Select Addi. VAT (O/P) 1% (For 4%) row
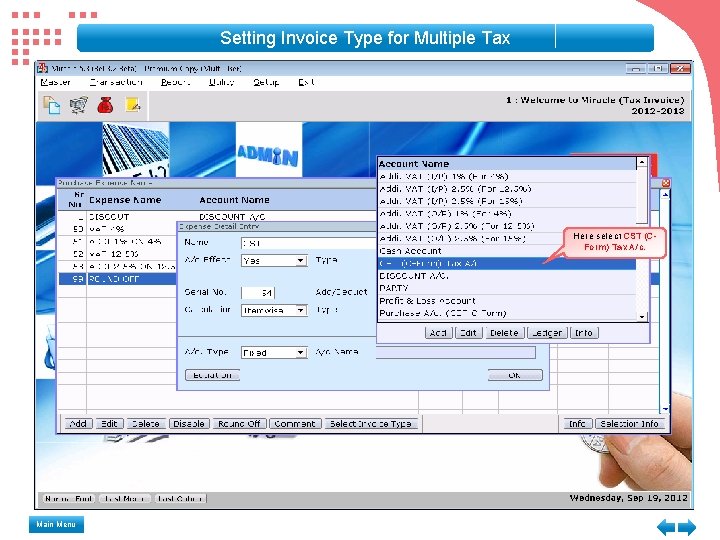The height and width of the screenshot is (540, 720). tap(506, 214)
